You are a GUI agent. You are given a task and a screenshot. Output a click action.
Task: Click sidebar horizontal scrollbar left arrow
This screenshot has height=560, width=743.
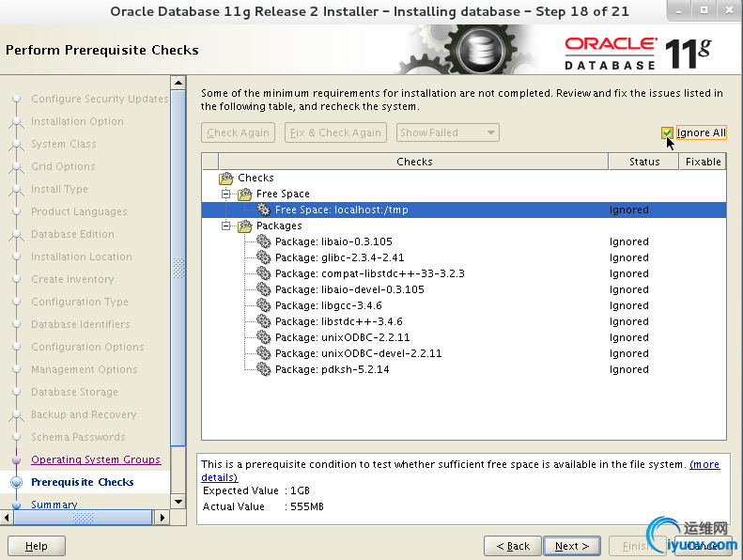pyautogui.click(x=7, y=518)
